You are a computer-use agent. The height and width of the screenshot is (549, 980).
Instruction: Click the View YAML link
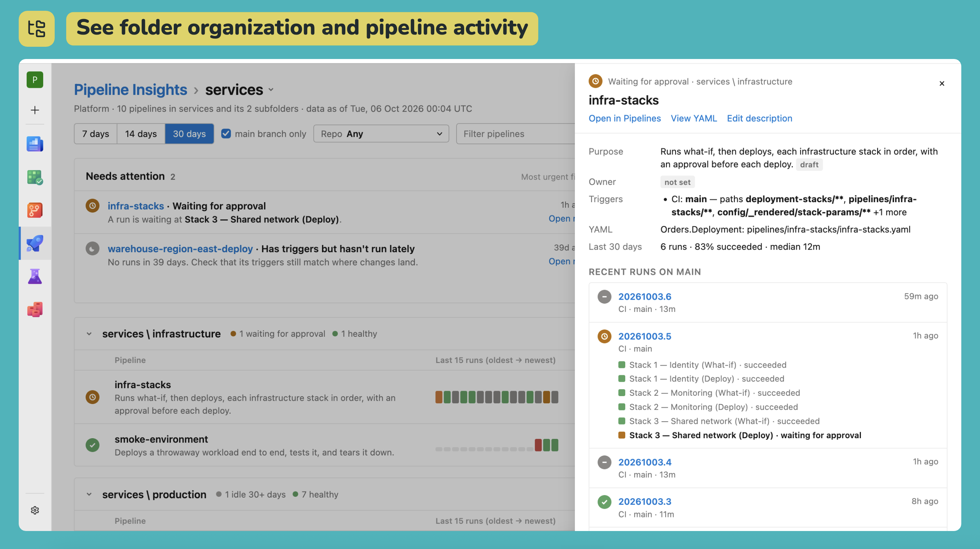694,118
